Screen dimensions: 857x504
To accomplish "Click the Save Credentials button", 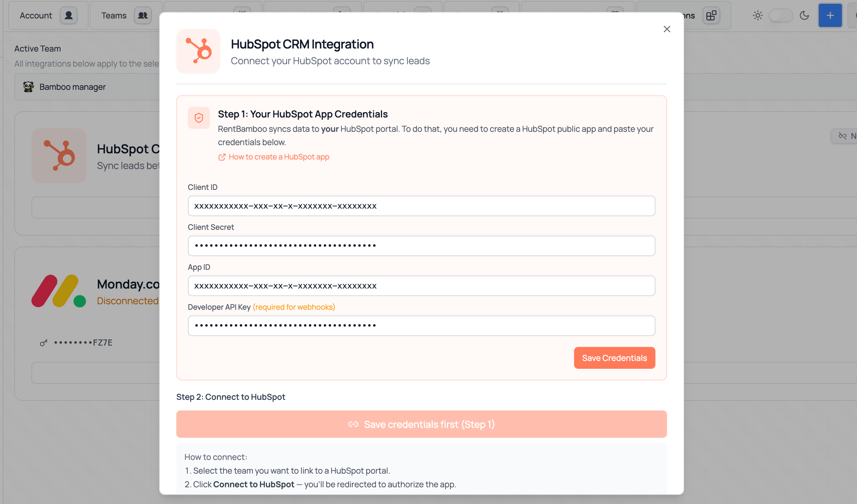I will (614, 358).
